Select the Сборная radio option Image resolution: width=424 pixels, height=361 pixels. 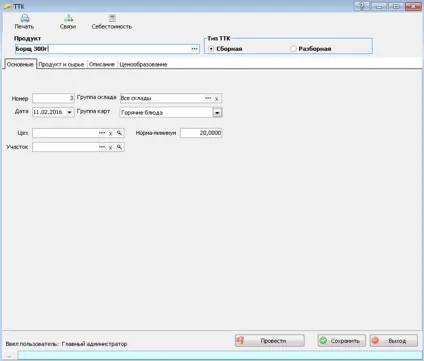click(211, 49)
